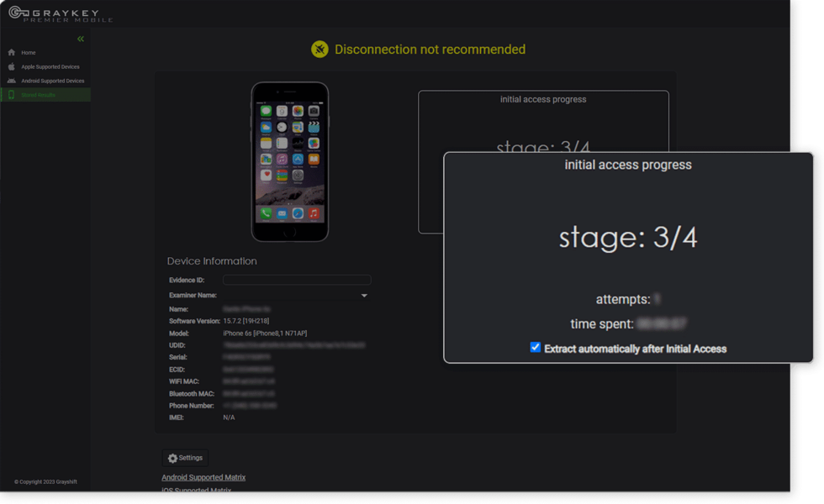The image size is (824, 504).
Task: Click the Disconnection not recommended message
Action: [x=430, y=50]
